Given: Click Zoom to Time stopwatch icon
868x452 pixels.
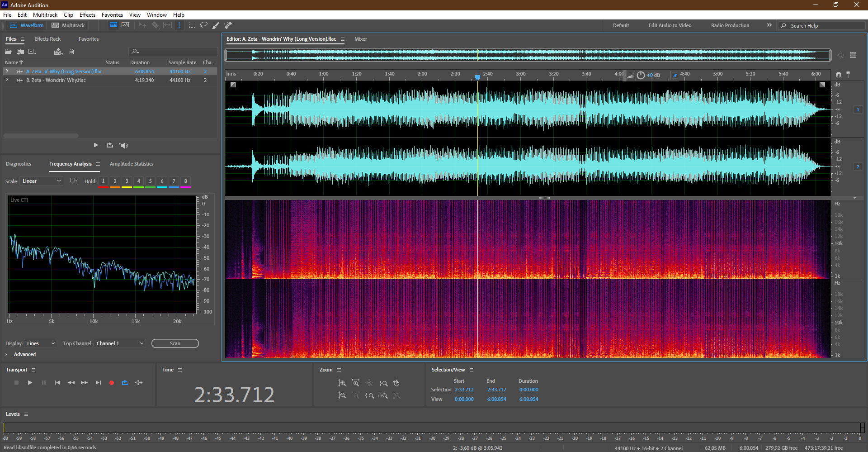Looking at the screenshot, I should point(396,383).
